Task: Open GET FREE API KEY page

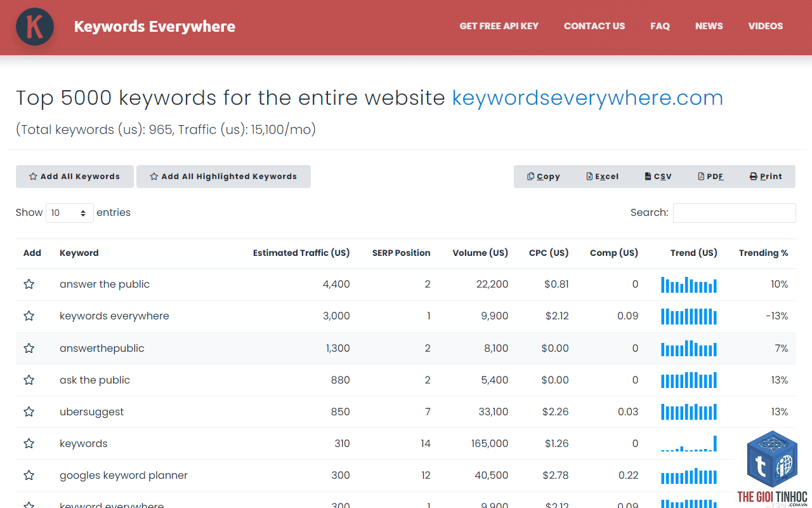Action: point(499,26)
